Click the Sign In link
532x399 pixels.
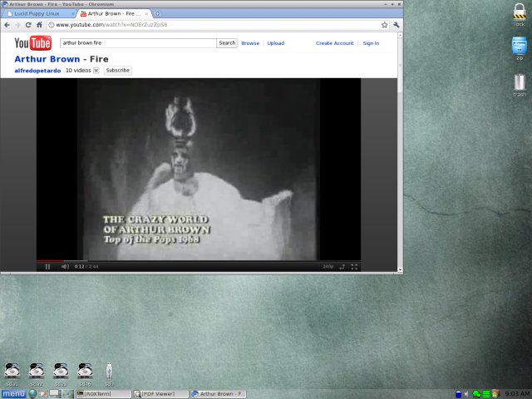point(371,43)
